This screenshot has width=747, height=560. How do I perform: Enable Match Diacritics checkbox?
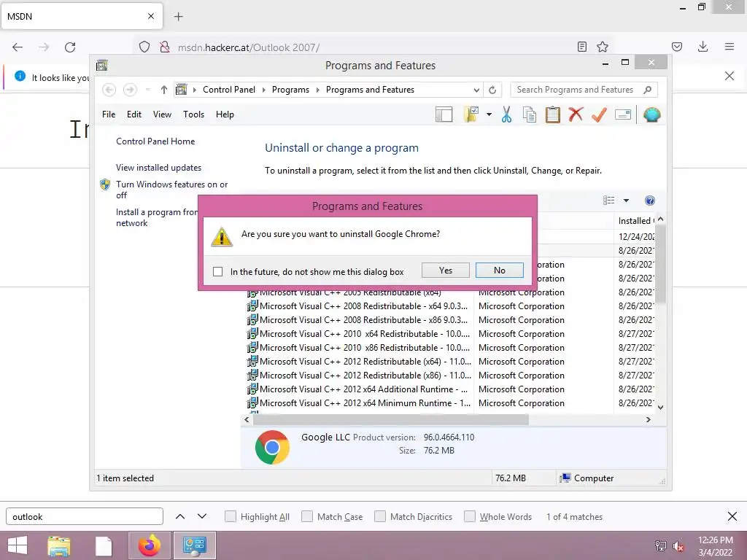tap(379, 516)
